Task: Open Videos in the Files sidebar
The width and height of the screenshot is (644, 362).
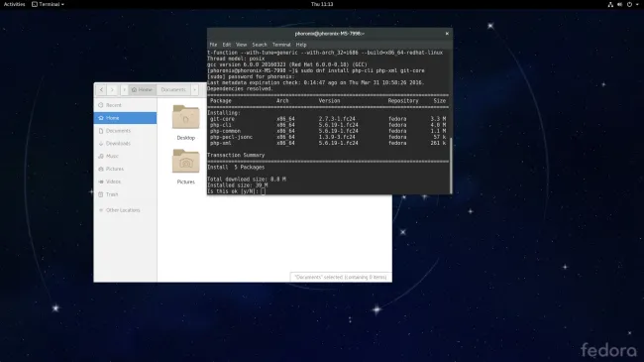Action: pos(125,181)
